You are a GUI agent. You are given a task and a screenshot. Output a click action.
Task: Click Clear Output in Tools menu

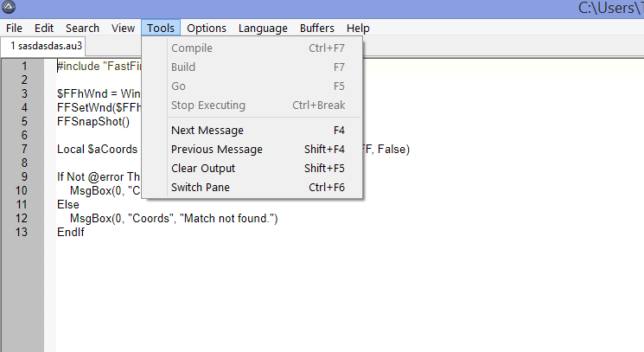tap(203, 169)
